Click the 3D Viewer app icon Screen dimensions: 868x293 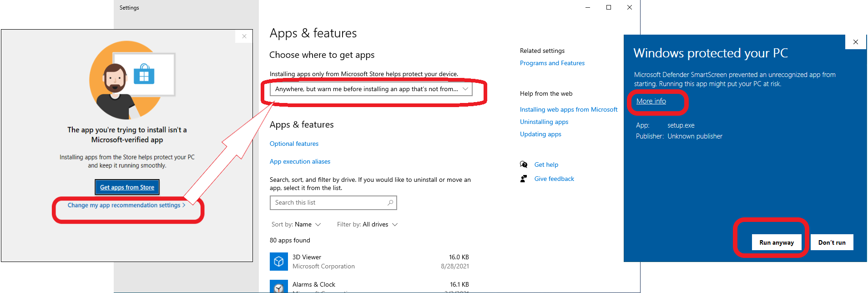(x=279, y=262)
